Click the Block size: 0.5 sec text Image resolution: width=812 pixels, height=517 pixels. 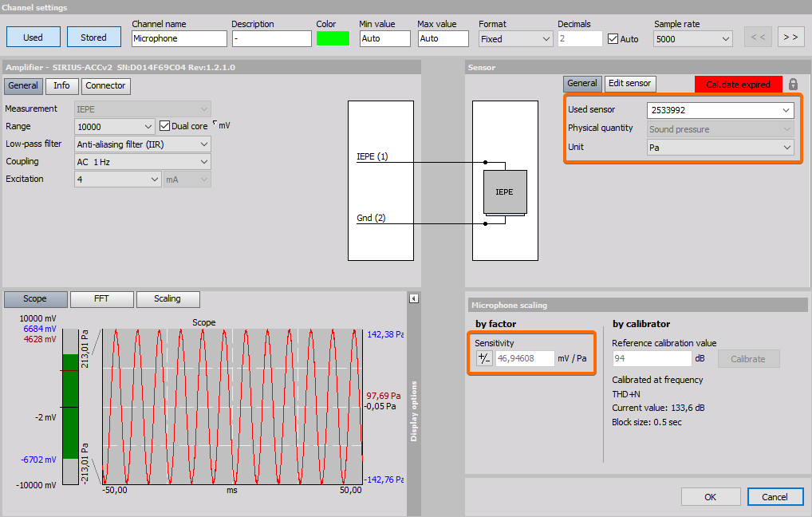(x=647, y=422)
